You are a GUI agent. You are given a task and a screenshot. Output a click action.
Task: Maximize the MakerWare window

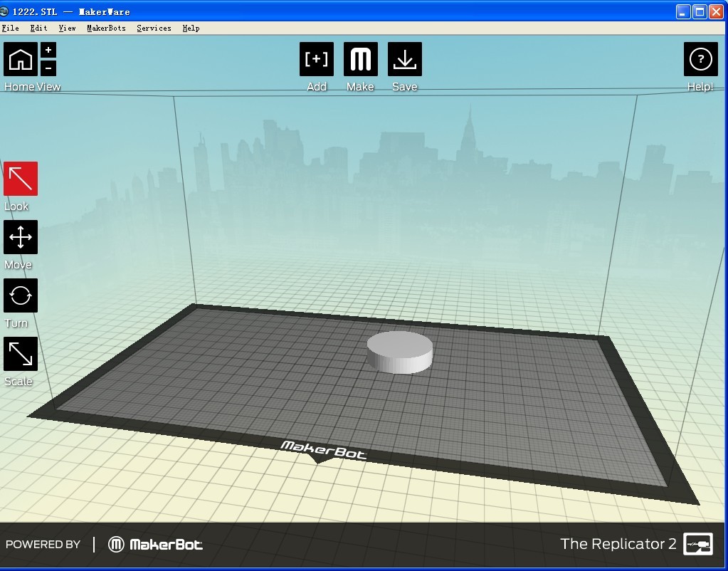(700, 11)
